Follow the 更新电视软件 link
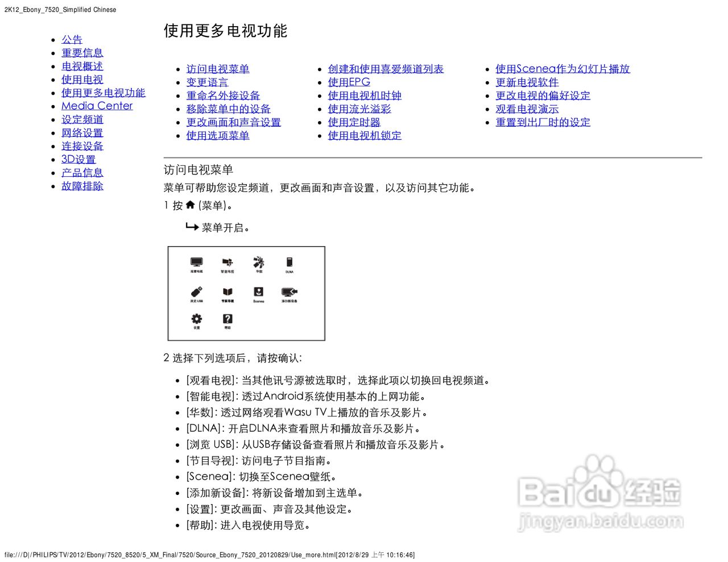This screenshot has width=728, height=562. coord(527,82)
